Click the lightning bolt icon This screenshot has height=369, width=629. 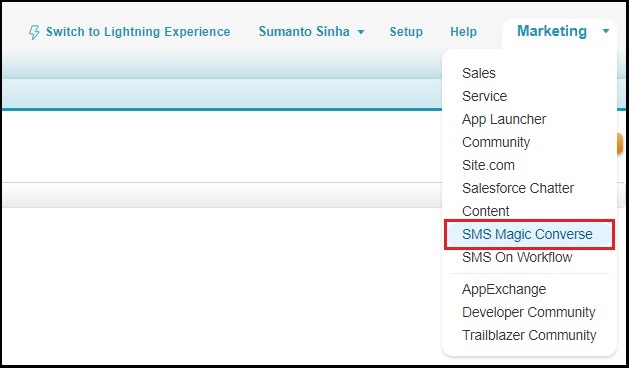[x=34, y=32]
